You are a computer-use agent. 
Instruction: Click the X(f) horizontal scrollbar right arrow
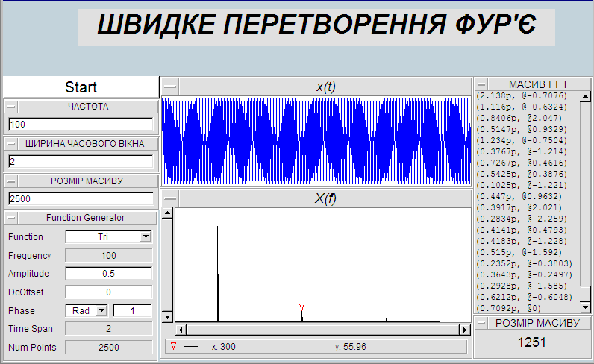[464, 330]
